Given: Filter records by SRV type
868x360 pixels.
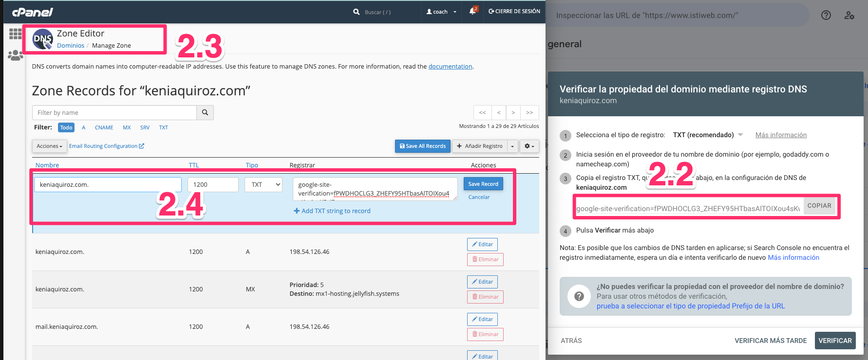Looking at the screenshot, I should 145,127.
